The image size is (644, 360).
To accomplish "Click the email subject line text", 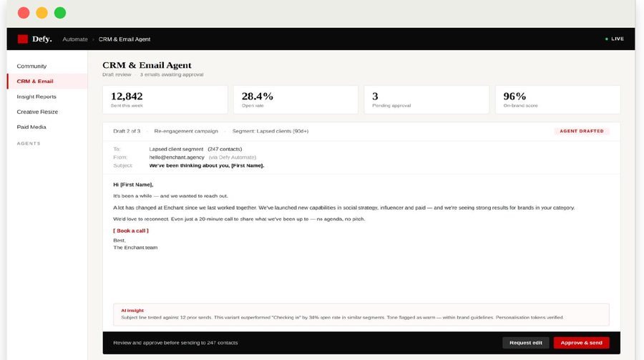I will tap(207, 165).
